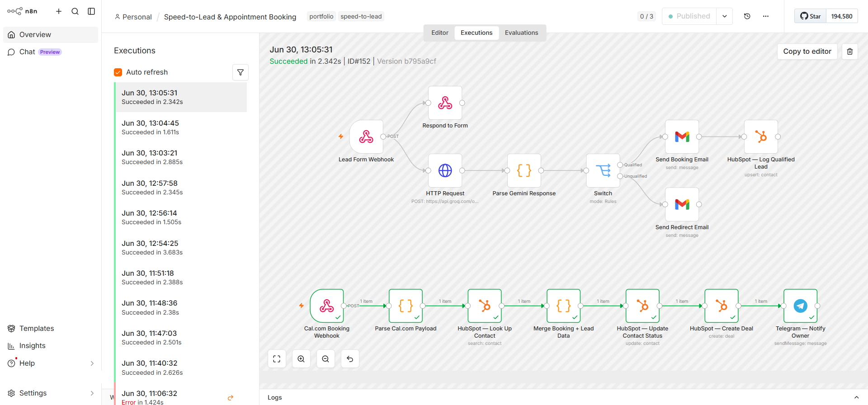Viewport: 868px width, 405px height.
Task: Open execution Jun 30, 12:56:14
Action: tap(181, 217)
